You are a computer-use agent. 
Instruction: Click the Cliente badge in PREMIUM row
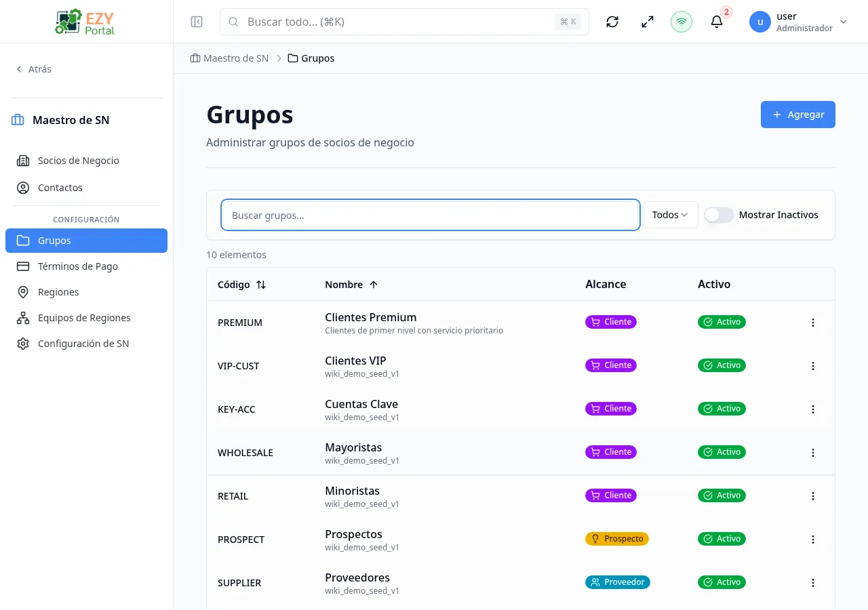click(x=611, y=322)
